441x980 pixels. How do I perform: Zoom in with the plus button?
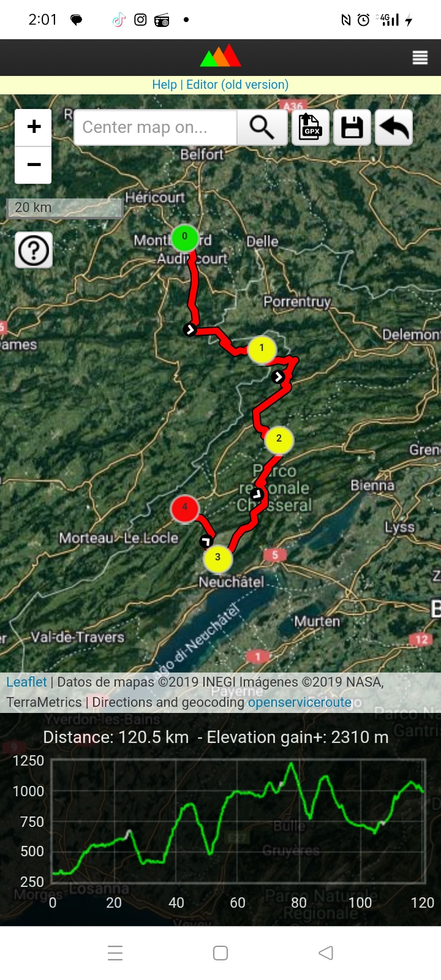click(x=33, y=127)
